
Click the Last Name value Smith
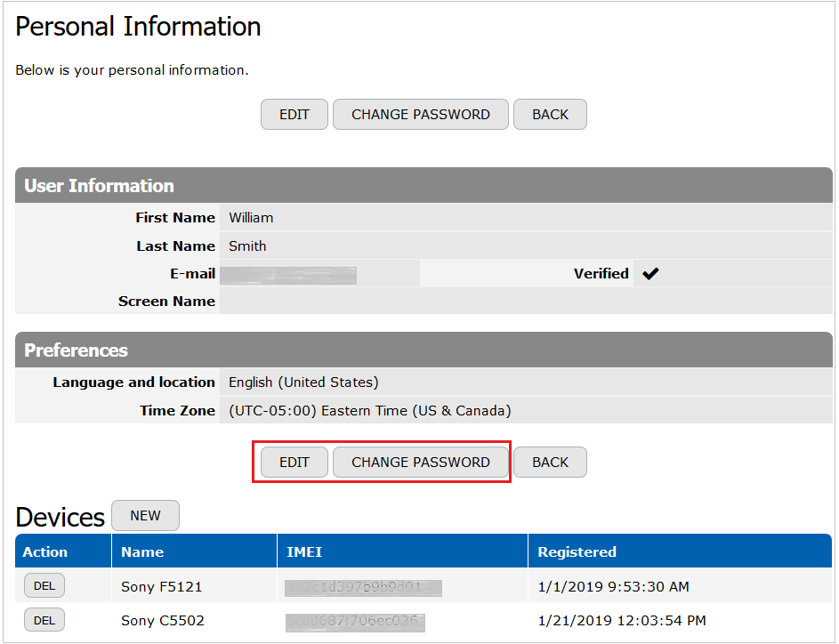point(247,246)
